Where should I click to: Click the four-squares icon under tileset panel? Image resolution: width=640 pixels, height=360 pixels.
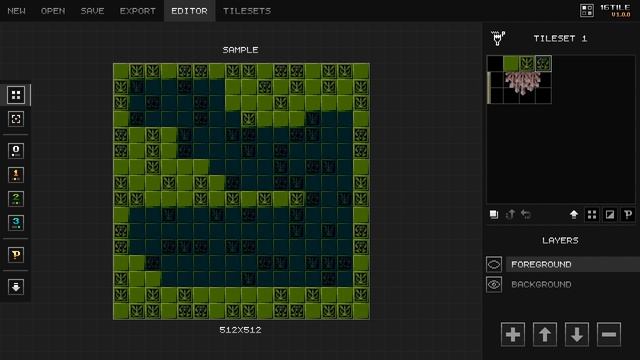pos(592,214)
